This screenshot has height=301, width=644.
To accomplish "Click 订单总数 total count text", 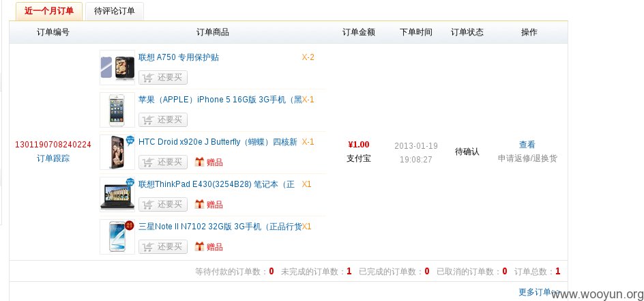I will point(537,272).
